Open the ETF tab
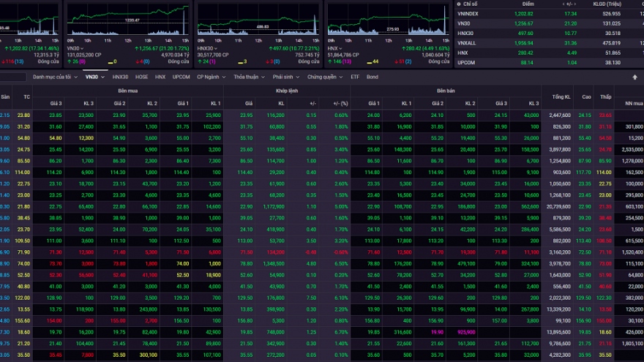644x362 pixels. point(355,77)
